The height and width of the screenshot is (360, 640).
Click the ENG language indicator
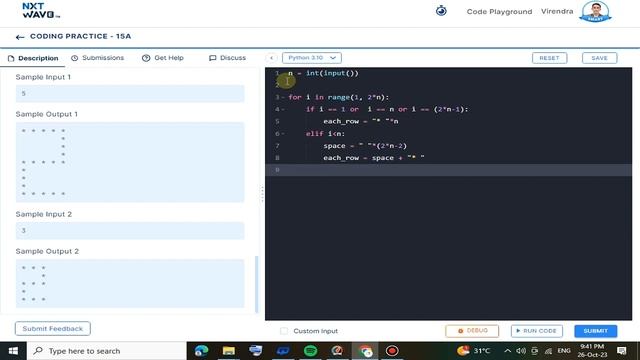coord(564,351)
